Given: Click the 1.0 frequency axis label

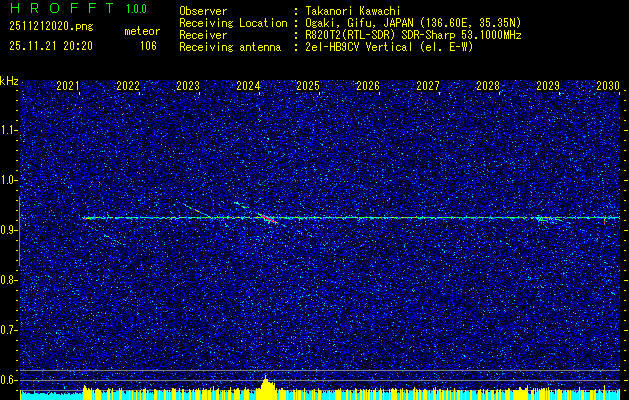Looking at the screenshot, I should click(x=8, y=181).
